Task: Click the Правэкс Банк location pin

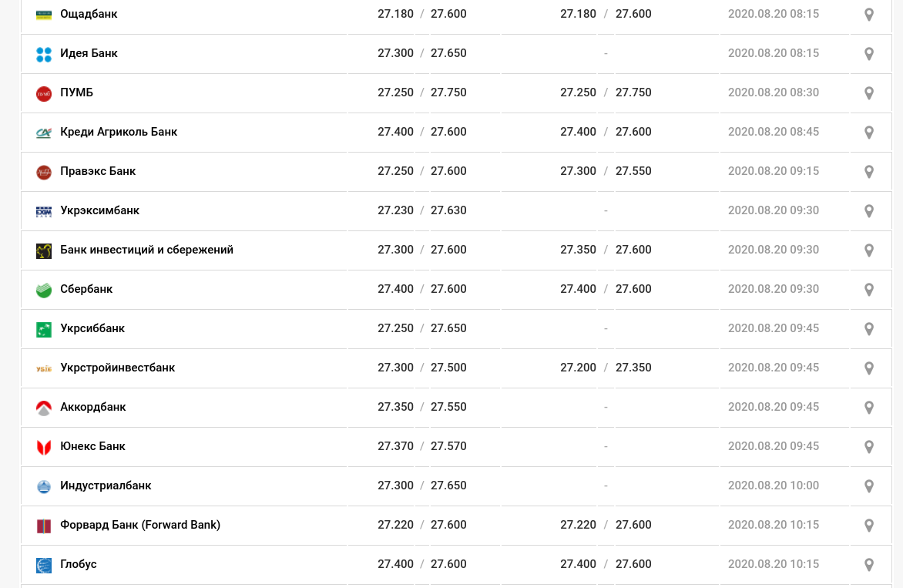Action: pyautogui.click(x=869, y=172)
